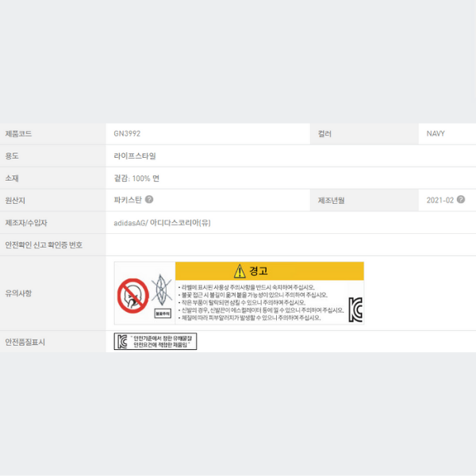Image resolution: width=476 pixels, height=476 pixels.
Task: Click the help icon next to 파키스탄
Action: [x=149, y=200]
